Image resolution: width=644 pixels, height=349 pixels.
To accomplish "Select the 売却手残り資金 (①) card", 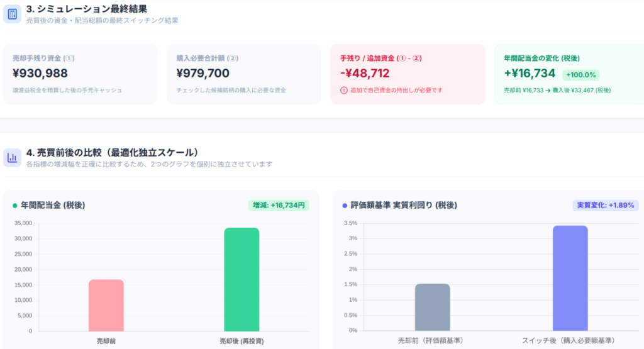I will (80, 74).
